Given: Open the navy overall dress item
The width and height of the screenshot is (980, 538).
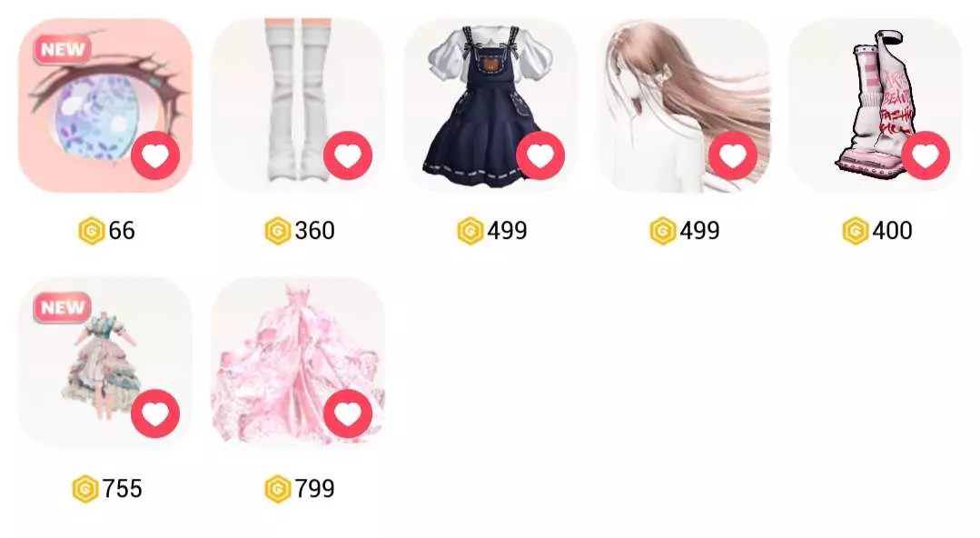Looking at the screenshot, I should coord(490,105).
